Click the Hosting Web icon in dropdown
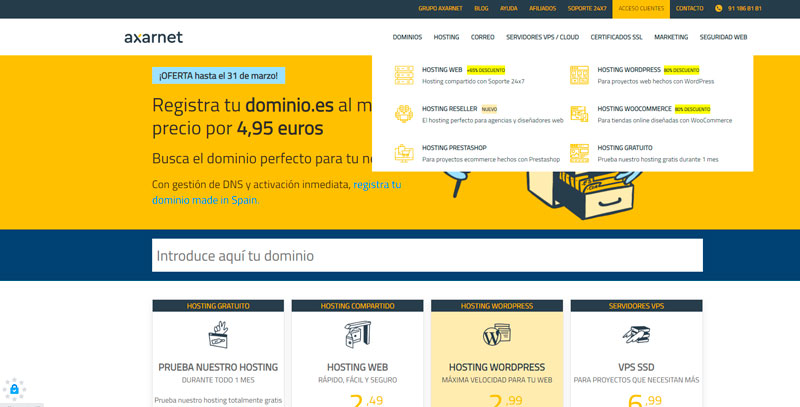Viewport: 800px width, 407px height. pos(404,75)
